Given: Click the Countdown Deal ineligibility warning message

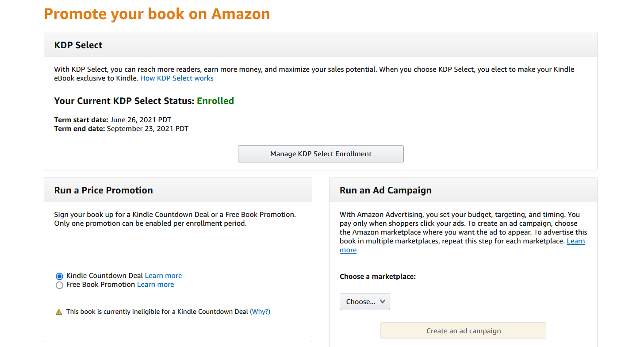Looking at the screenshot, I should [157, 312].
